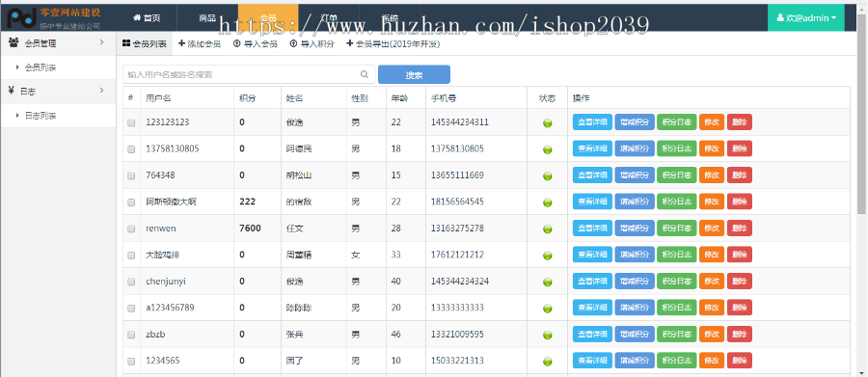Screen dimensions: 868x377
Task: Click the green status dot for 764348
Action: coord(548,176)
